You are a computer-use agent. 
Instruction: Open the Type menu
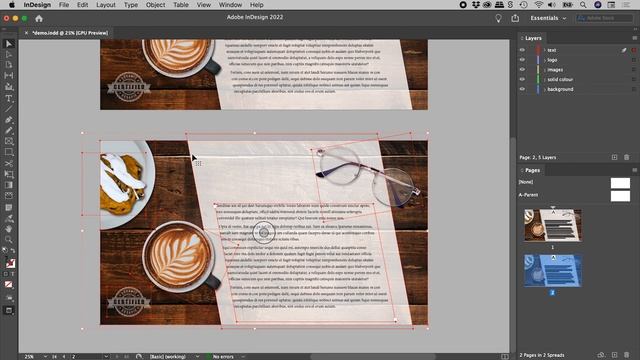pyautogui.click(x=131, y=5)
